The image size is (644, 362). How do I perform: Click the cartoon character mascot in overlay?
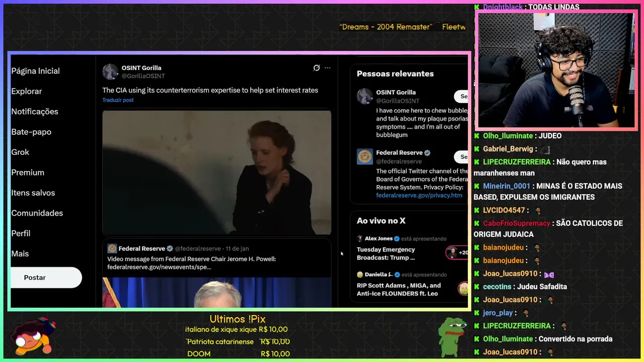tap(34, 336)
